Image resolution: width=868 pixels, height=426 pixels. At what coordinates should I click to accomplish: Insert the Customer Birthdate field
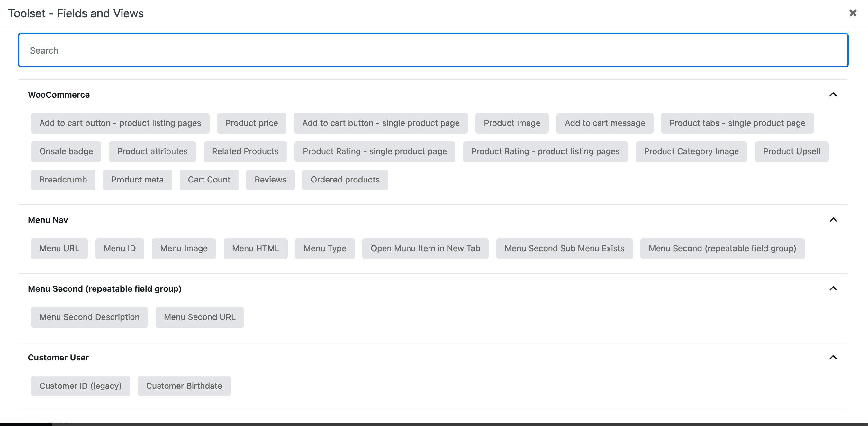(184, 386)
